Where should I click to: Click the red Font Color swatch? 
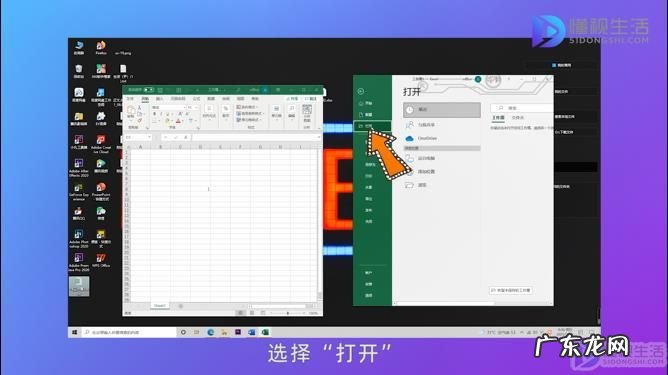(x=179, y=121)
